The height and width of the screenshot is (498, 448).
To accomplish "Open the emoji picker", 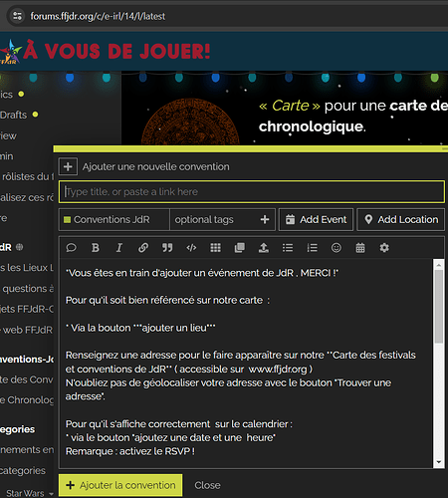I will click(x=336, y=248).
